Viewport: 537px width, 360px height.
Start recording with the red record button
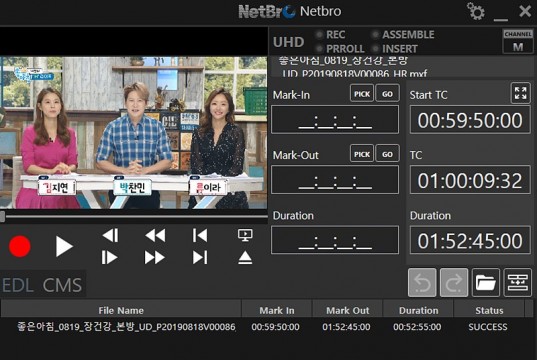coord(20,246)
